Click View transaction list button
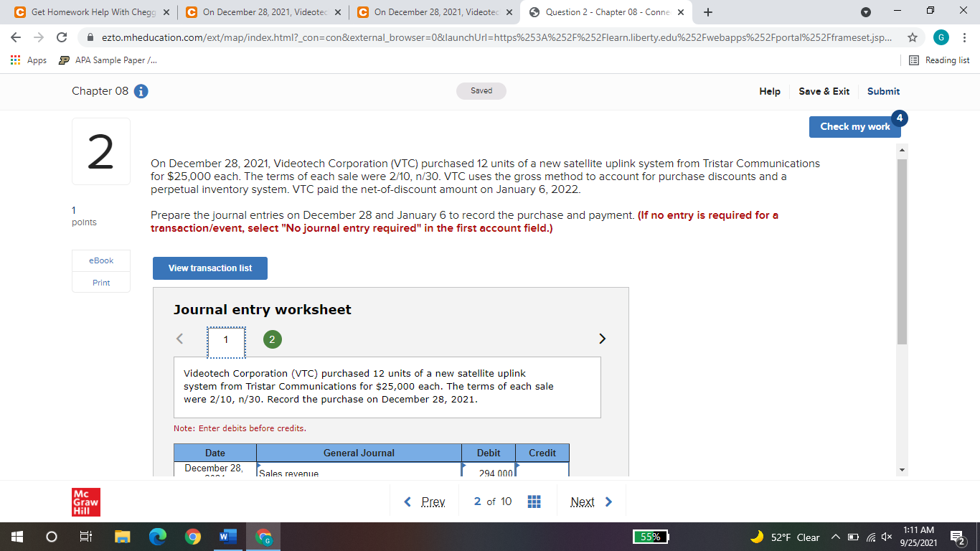This screenshot has height=551, width=980. pyautogui.click(x=210, y=268)
